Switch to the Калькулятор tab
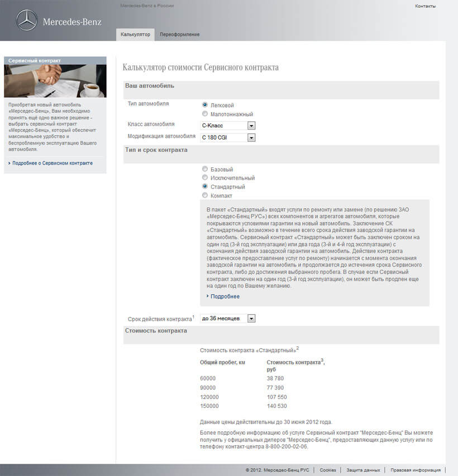The height and width of the screenshot is (476, 458). (135, 35)
